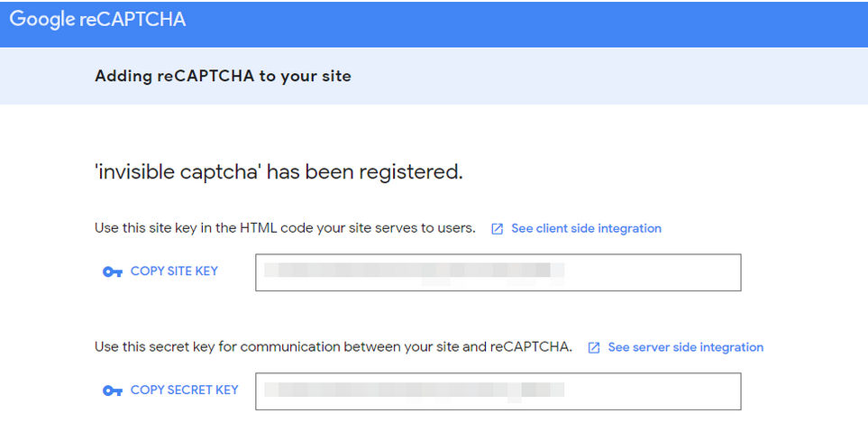Click empty area of the blue header bar
The image size is (868, 441).
tap(525, 23)
